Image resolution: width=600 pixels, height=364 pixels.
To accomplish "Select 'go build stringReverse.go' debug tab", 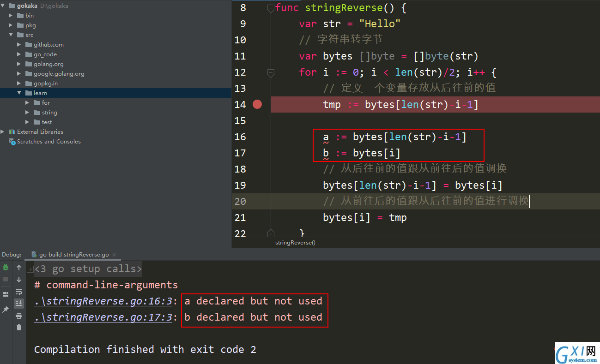I will (74, 254).
